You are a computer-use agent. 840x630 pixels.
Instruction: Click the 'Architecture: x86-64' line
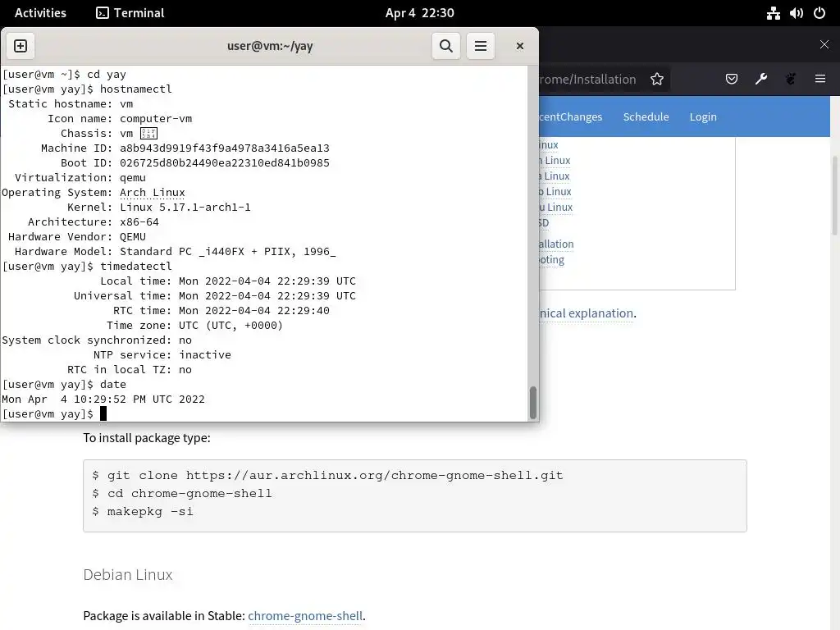[x=94, y=222]
